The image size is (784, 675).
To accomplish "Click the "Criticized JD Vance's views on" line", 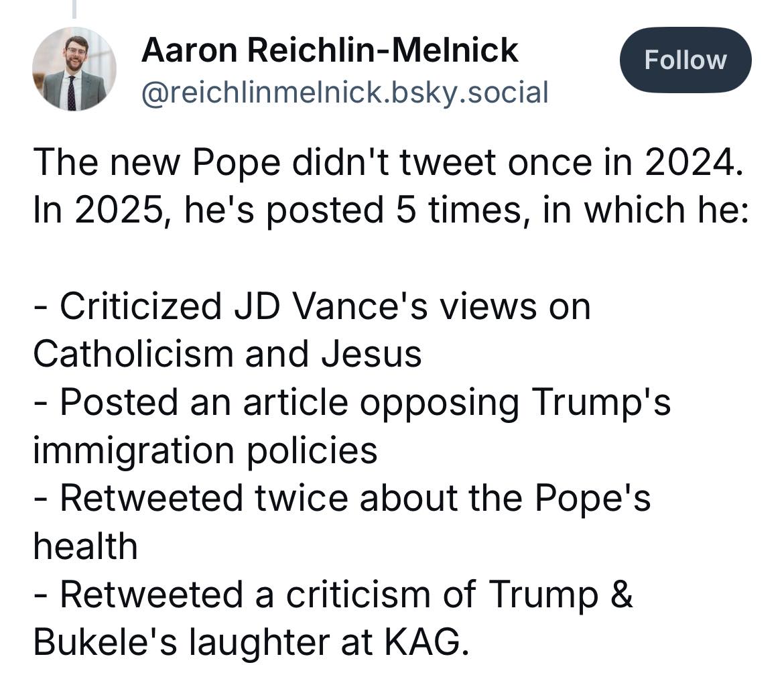I will (x=312, y=306).
